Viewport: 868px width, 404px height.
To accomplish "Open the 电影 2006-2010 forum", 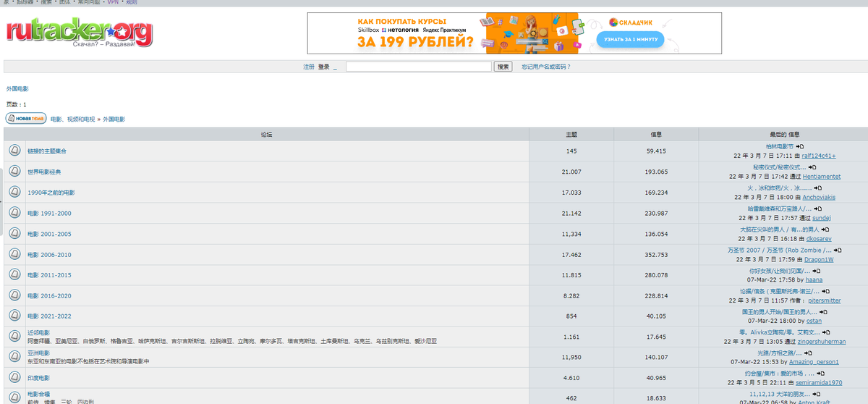I will tap(49, 255).
